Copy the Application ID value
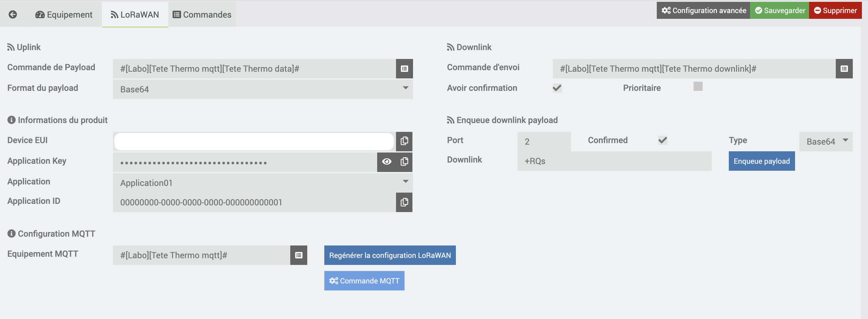 pyautogui.click(x=404, y=202)
